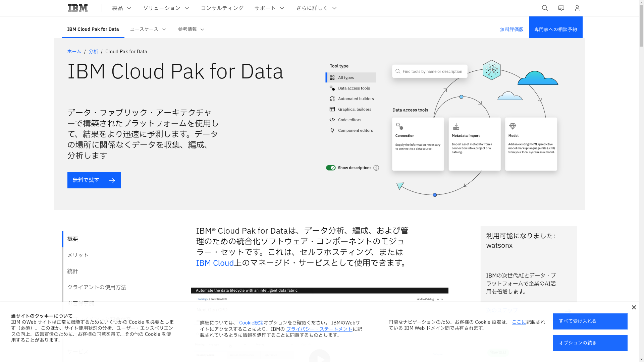Image resolution: width=644 pixels, height=362 pixels.
Task: Open the ここに link in cookie banner
Action: (519, 322)
